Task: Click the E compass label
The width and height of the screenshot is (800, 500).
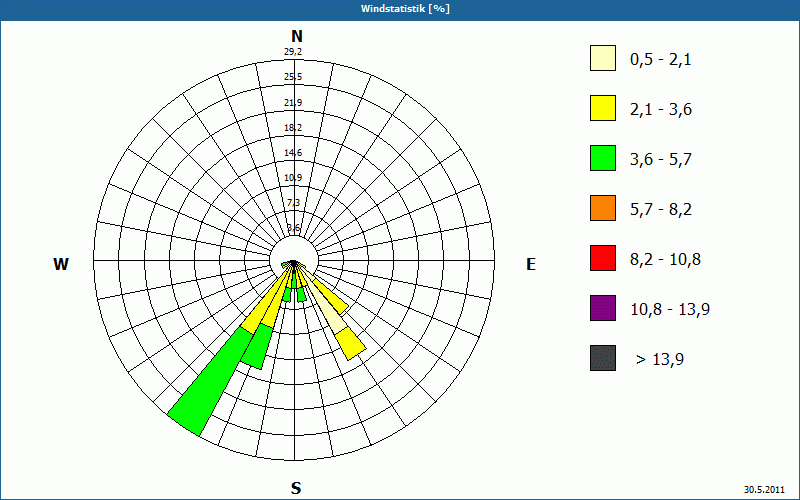Action: pos(531,264)
